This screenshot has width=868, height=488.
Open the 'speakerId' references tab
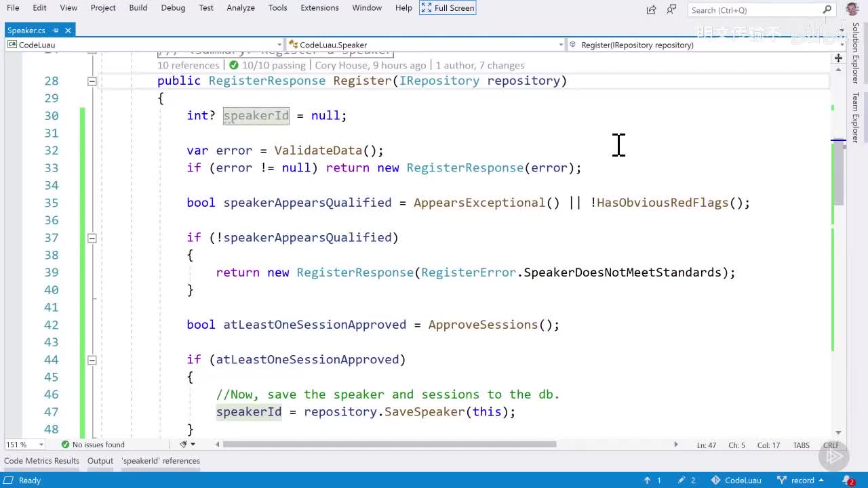161,461
